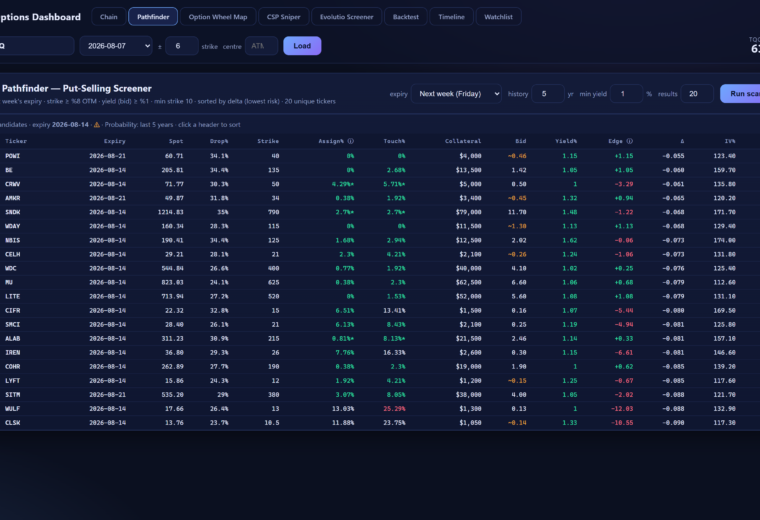Select the Evolutio Screener tab

click(347, 16)
